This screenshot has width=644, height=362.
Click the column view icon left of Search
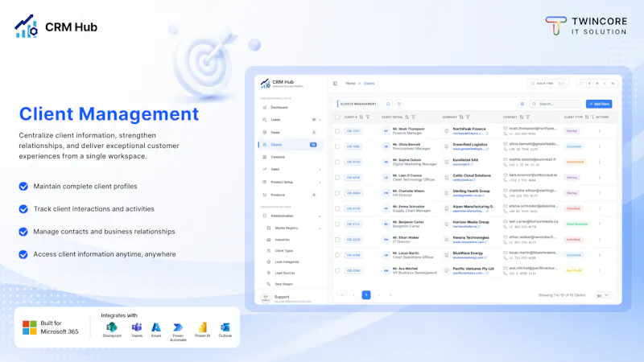522,104
